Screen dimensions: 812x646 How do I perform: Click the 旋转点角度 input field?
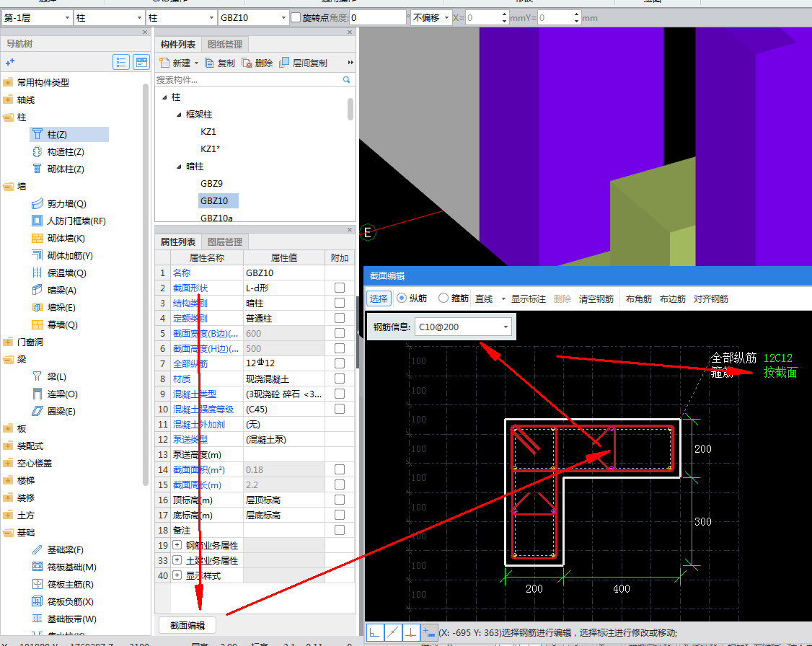[x=378, y=17]
